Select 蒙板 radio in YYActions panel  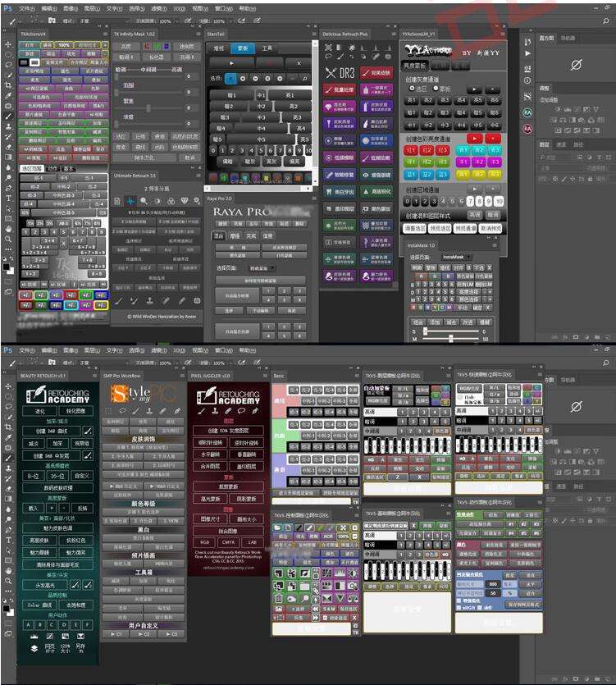tap(436, 89)
